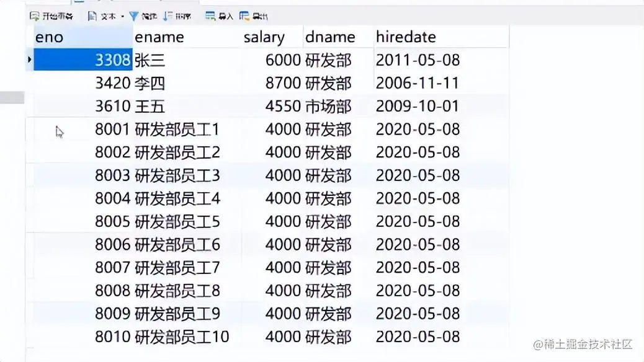
Task: Click the eno column header
Action: pyautogui.click(x=83, y=37)
